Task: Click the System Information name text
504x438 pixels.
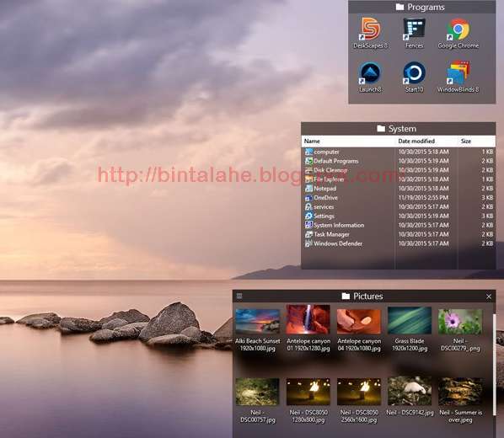Action: pos(339,225)
